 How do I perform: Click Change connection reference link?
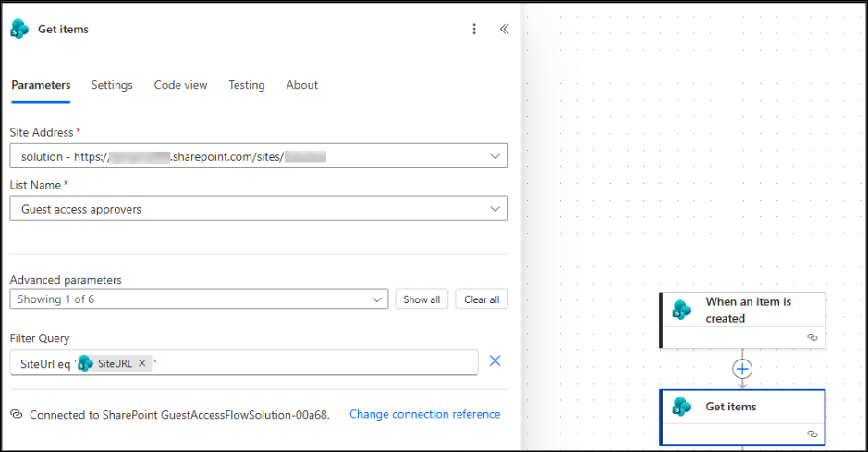coord(424,414)
